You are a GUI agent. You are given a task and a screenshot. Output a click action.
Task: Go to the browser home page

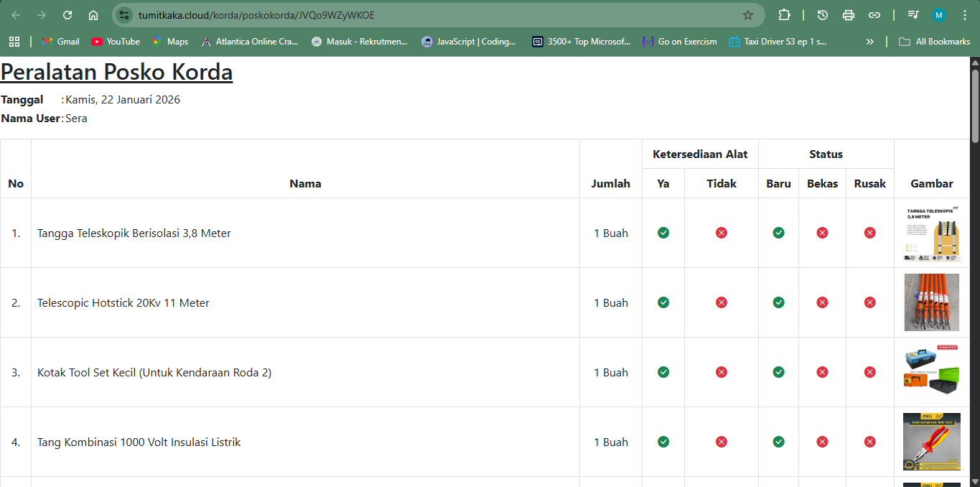click(x=93, y=15)
